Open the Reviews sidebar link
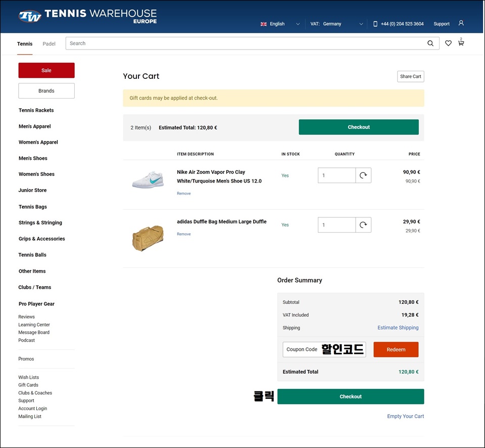Image resolution: width=485 pixels, height=448 pixels. pyautogui.click(x=27, y=317)
